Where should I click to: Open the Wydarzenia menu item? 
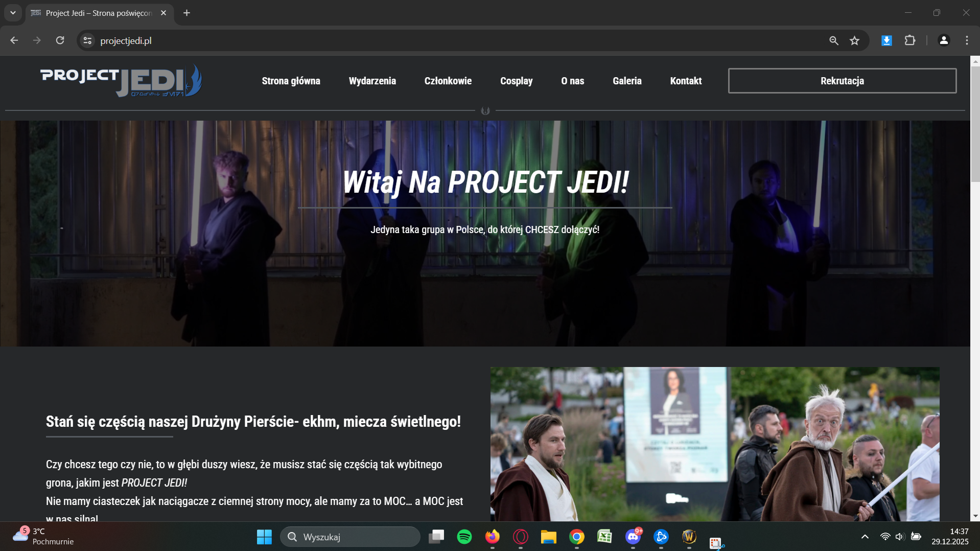click(x=372, y=81)
